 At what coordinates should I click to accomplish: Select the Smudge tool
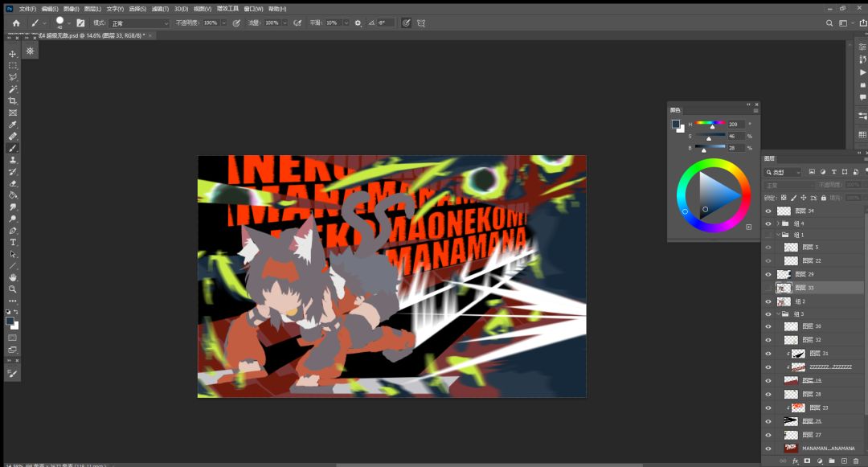(x=13, y=207)
